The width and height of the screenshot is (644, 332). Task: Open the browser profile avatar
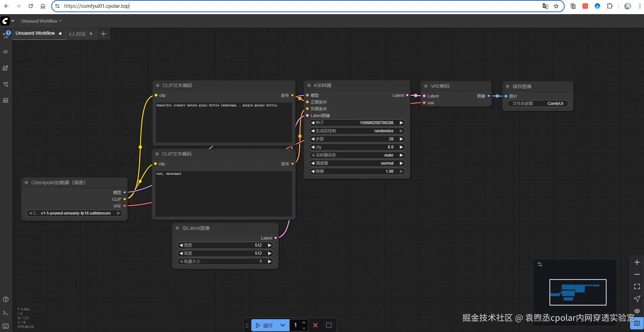(627, 6)
